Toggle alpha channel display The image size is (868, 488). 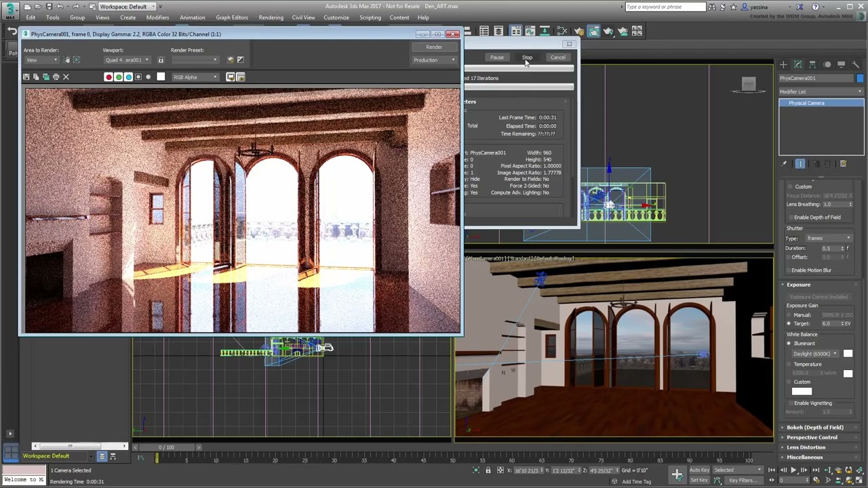coord(138,77)
